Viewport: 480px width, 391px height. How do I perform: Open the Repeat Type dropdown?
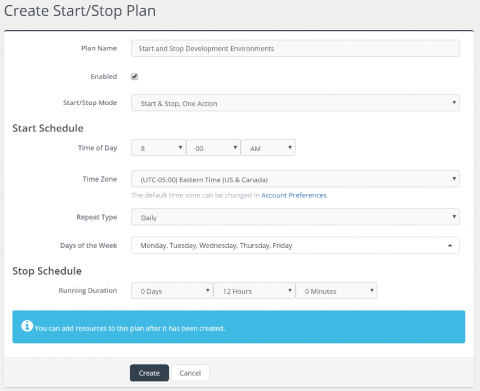pos(295,217)
